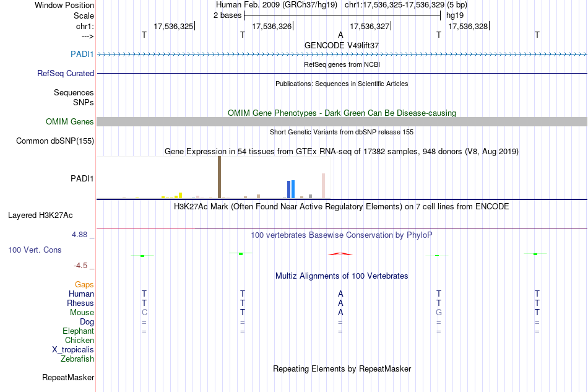Screen dimensions: 588x392
Task: Click the GTEx Gene Expression track title
Action: [x=342, y=152]
